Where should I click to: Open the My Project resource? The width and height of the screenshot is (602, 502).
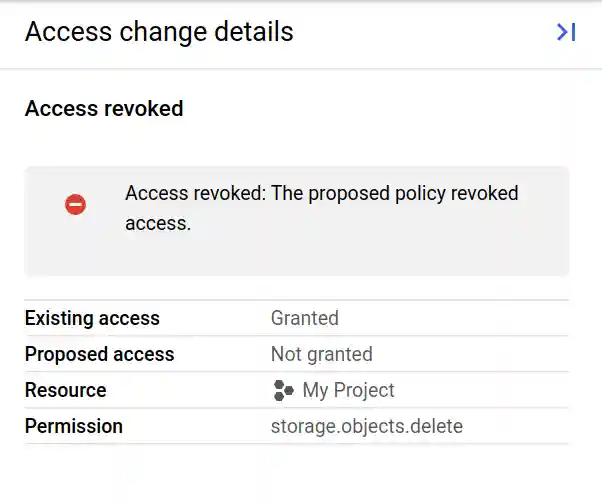[348, 391]
